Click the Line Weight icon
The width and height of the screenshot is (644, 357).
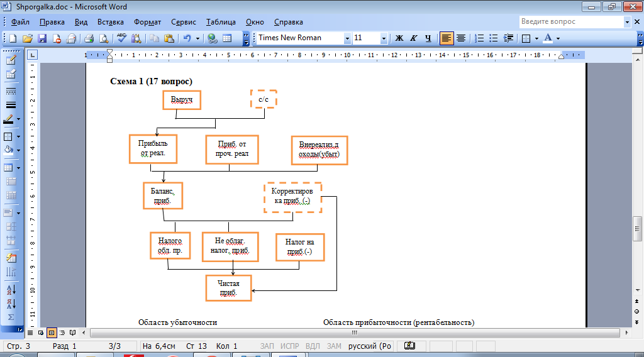(x=11, y=106)
